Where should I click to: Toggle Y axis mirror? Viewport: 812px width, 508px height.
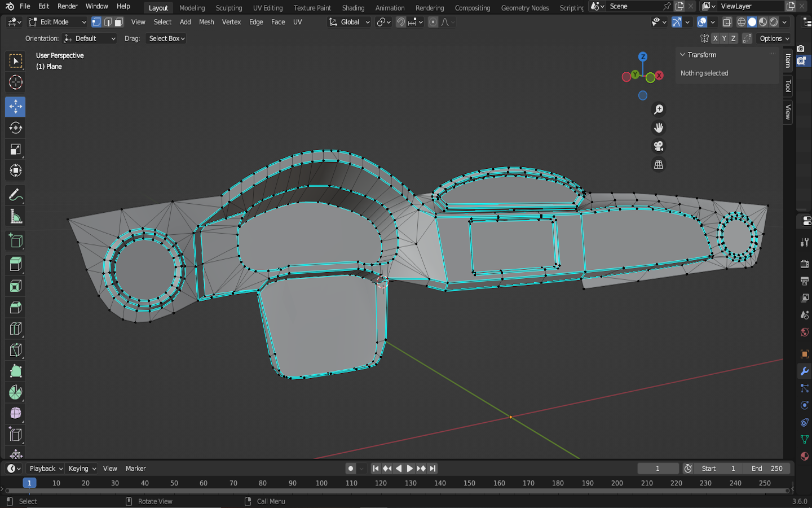coord(724,38)
